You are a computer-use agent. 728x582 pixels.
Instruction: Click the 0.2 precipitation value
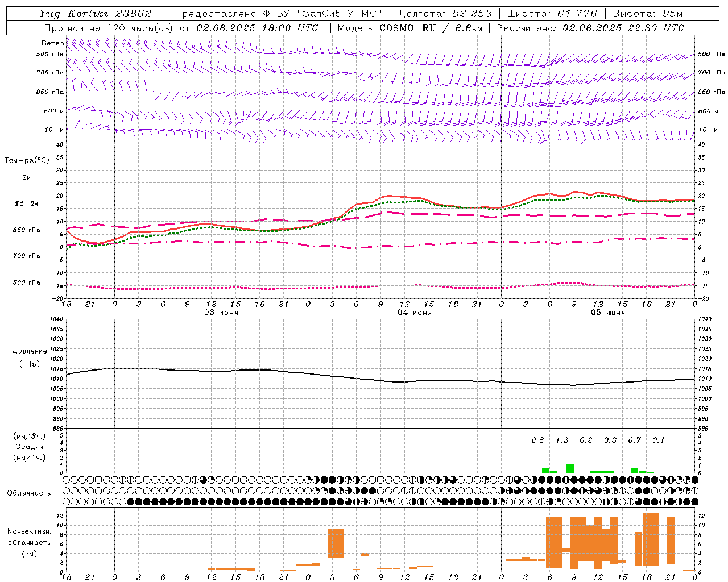tap(586, 440)
